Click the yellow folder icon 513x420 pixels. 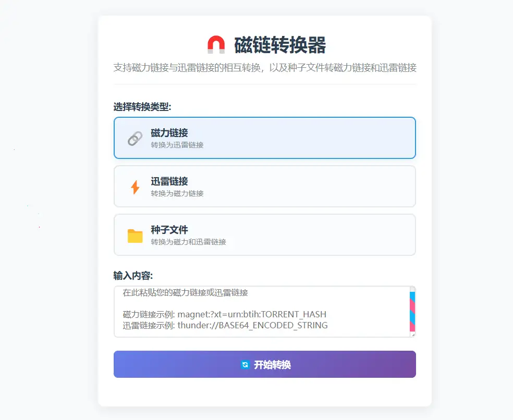tap(135, 236)
